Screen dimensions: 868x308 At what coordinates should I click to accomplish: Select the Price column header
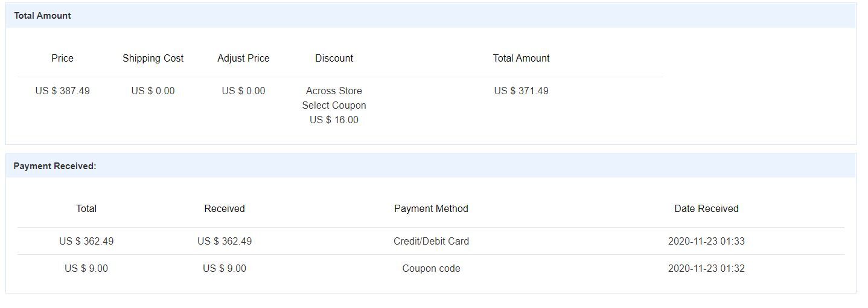tap(62, 58)
